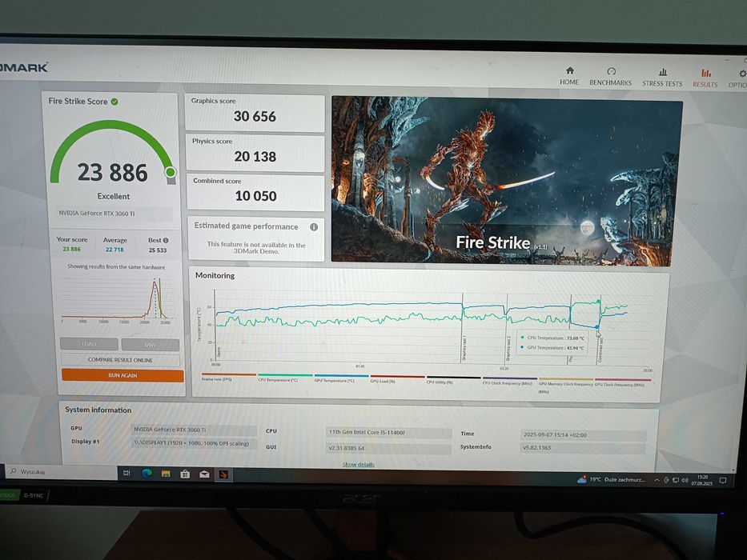The height and width of the screenshot is (560, 747).
Task: Click the search magnifier icon on the taskbar
Action: point(14,471)
